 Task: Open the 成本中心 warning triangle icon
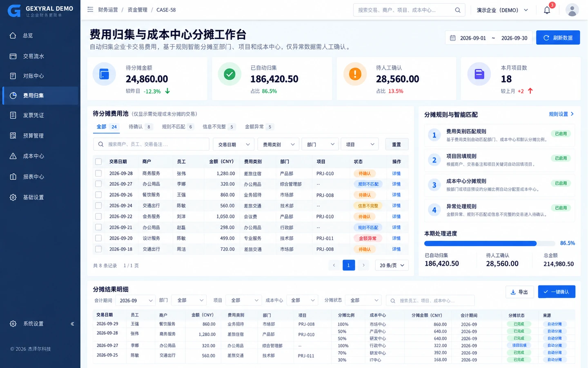point(13,156)
